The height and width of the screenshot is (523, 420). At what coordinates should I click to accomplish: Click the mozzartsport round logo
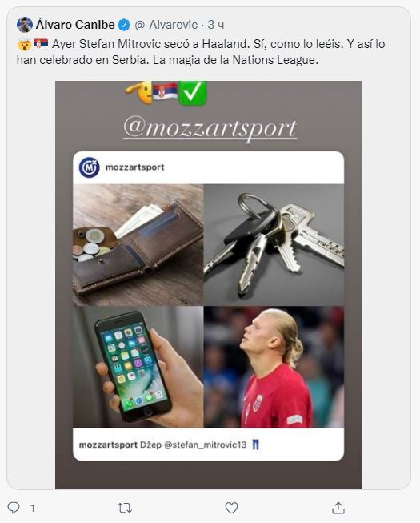coord(90,167)
